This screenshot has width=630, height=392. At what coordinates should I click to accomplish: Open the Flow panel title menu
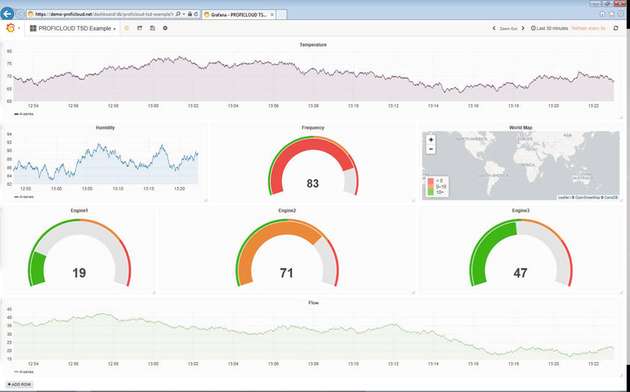[313, 302]
